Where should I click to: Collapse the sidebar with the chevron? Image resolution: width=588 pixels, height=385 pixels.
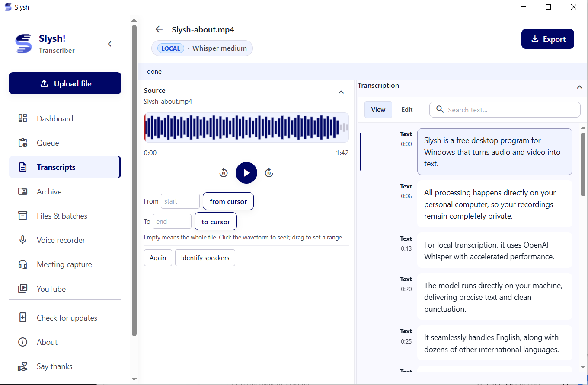[109, 44]
